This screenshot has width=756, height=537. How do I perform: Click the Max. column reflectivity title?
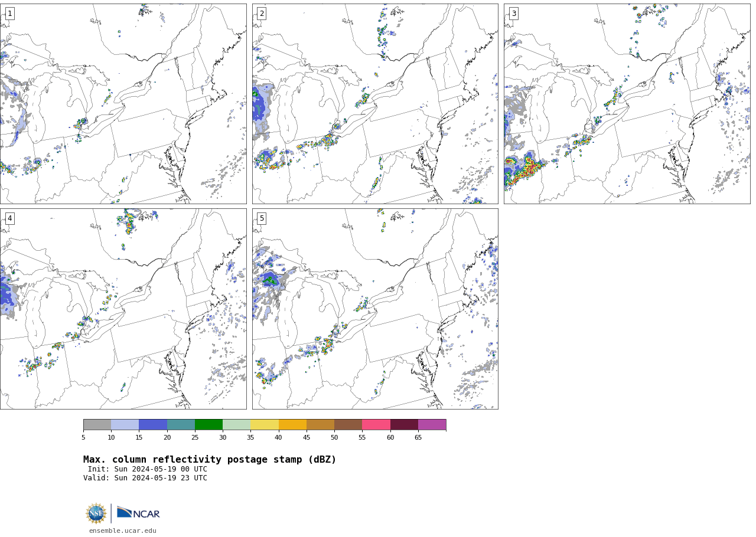click(x=210, y=460)
